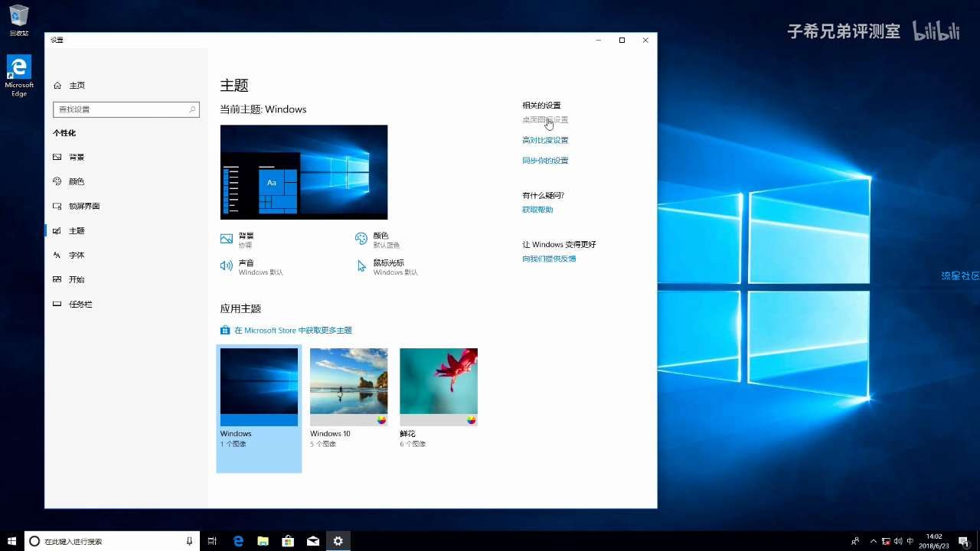
Task: Click the Settings gear icon in the taskbar
Action: pos(338,541)
